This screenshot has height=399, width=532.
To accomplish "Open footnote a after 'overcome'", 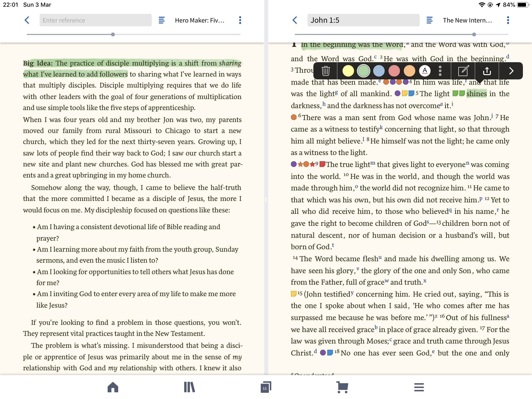I will point(441,104).
